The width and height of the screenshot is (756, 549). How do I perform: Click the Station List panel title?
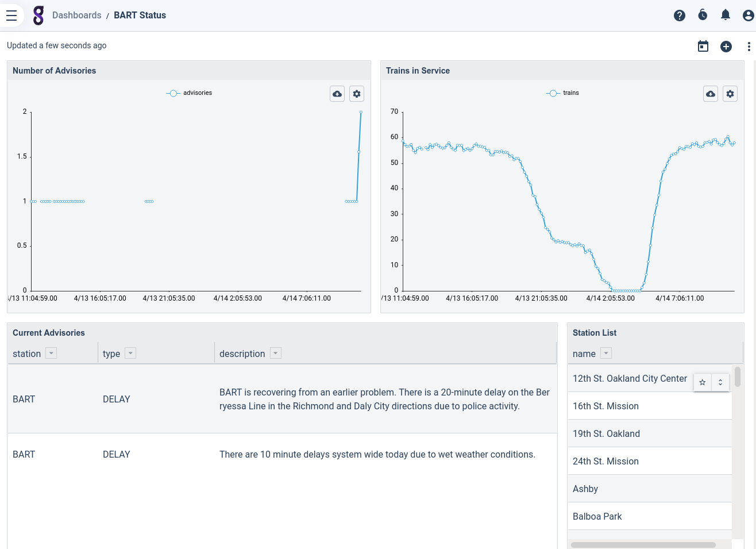pyautogui.click(x=595, y=333)
